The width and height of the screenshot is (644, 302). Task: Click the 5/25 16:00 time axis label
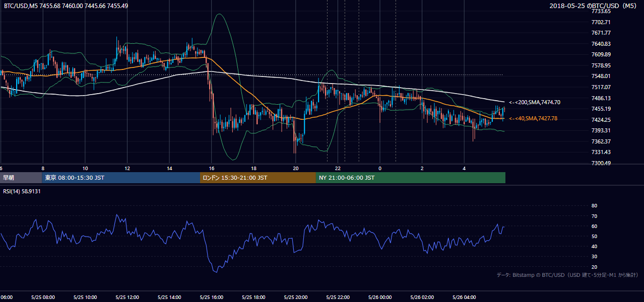[x=212, y=297]
